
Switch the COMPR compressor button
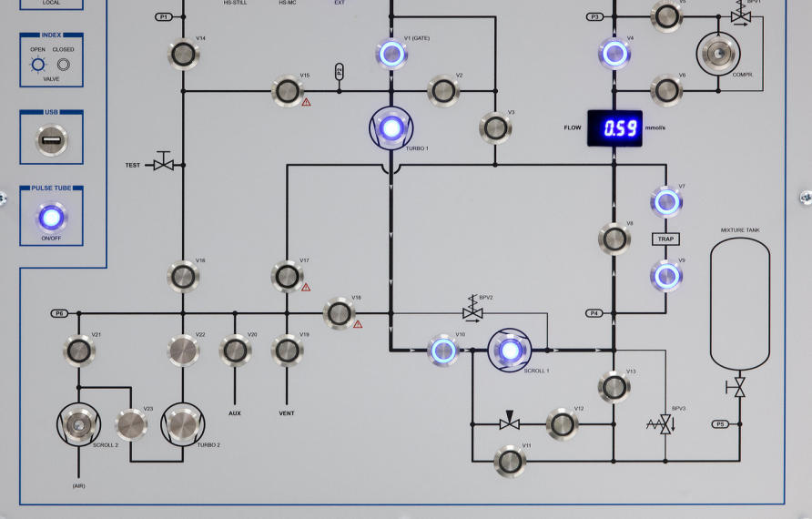click(x=718, y=54)
